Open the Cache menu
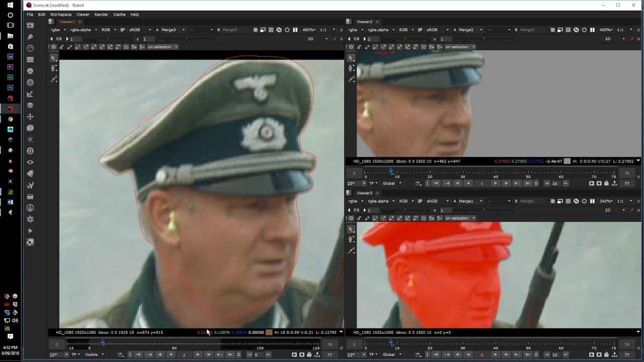Image resolution: width=644 pixels, height=362 pixels. pos(119,15)
